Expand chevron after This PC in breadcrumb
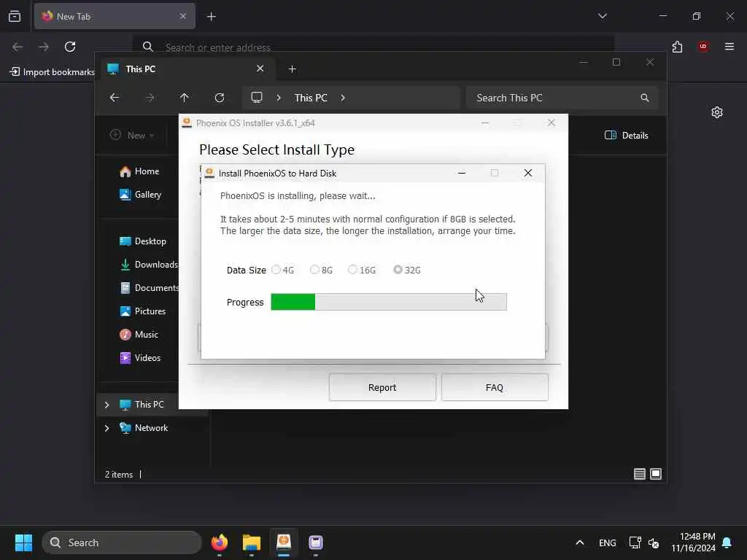Viewport: 747px width, 560px height. pyautogui.click(x=343, y=98)
